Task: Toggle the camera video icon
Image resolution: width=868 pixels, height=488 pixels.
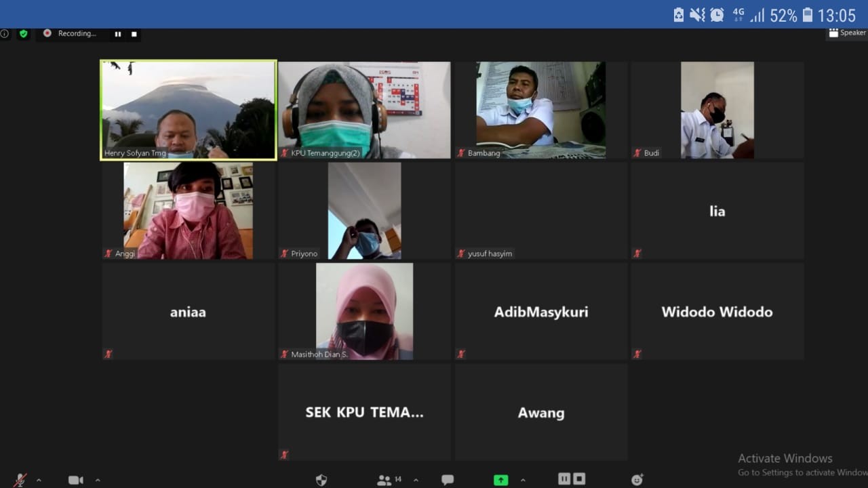Action: coord(75,480)
